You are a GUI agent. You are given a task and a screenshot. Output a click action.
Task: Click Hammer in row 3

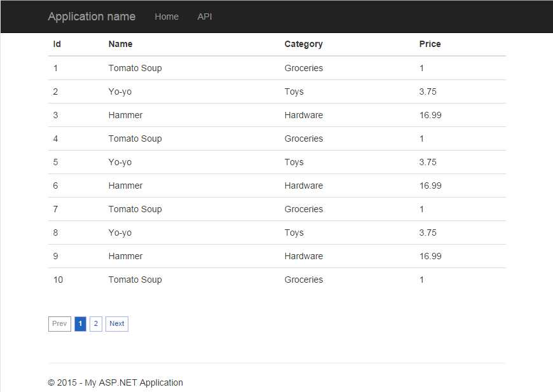tap(125, 115)
